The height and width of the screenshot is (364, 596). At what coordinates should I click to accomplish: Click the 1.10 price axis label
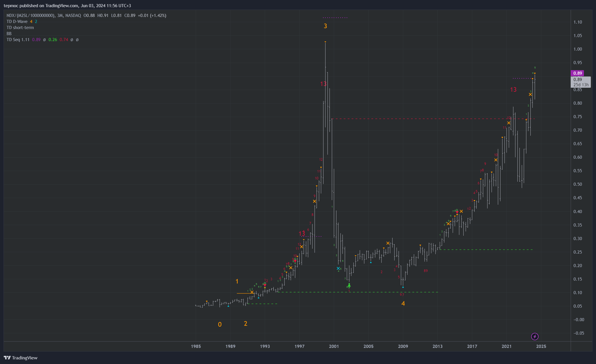click(x=578, y=22)
